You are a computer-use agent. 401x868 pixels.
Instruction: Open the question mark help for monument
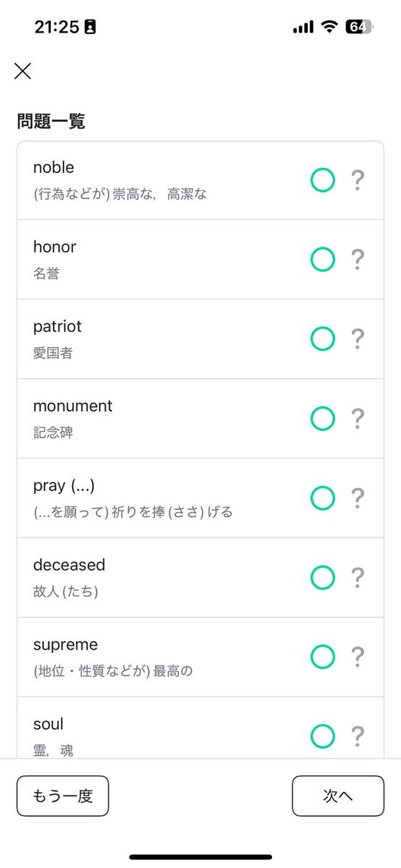coord(357,418)
